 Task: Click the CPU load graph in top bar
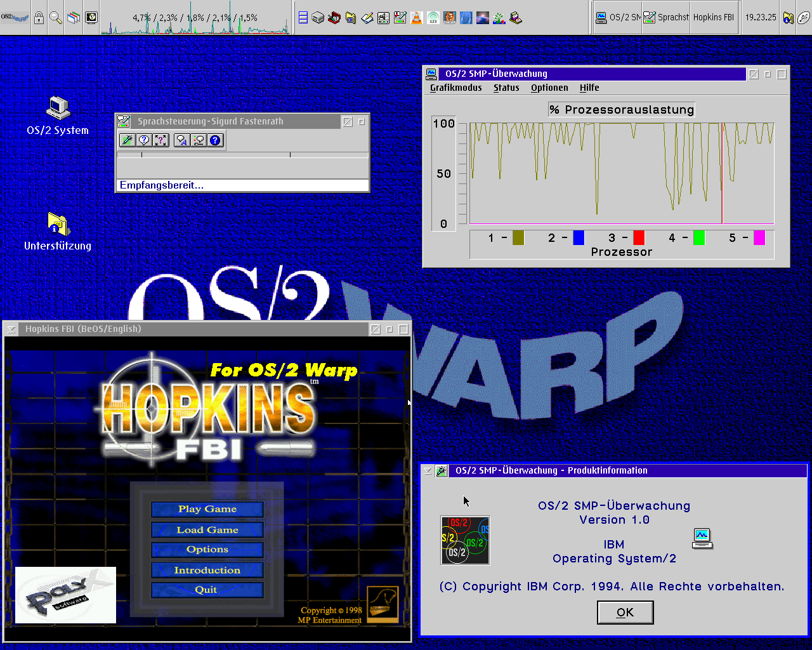[195, 18]
